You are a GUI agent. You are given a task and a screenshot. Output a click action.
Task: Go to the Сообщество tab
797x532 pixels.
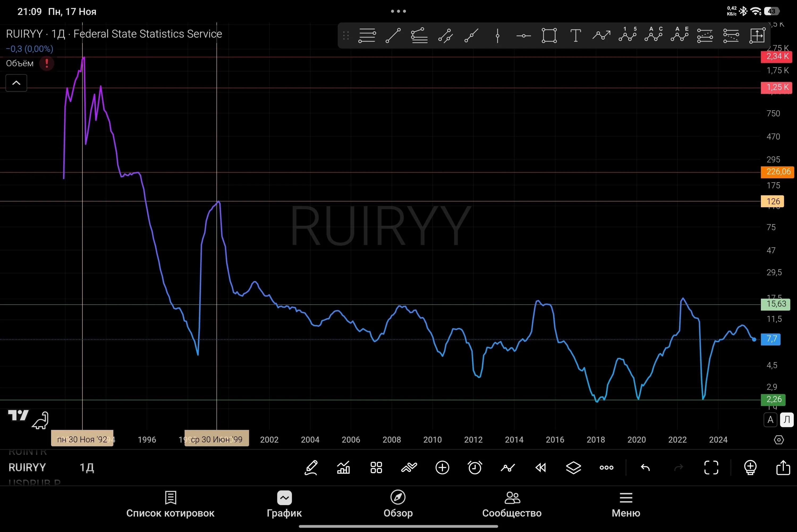point(512,504)
